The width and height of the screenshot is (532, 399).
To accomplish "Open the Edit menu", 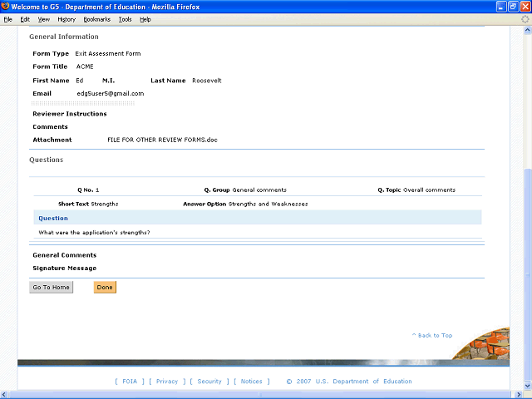I will tap(25, 20).
